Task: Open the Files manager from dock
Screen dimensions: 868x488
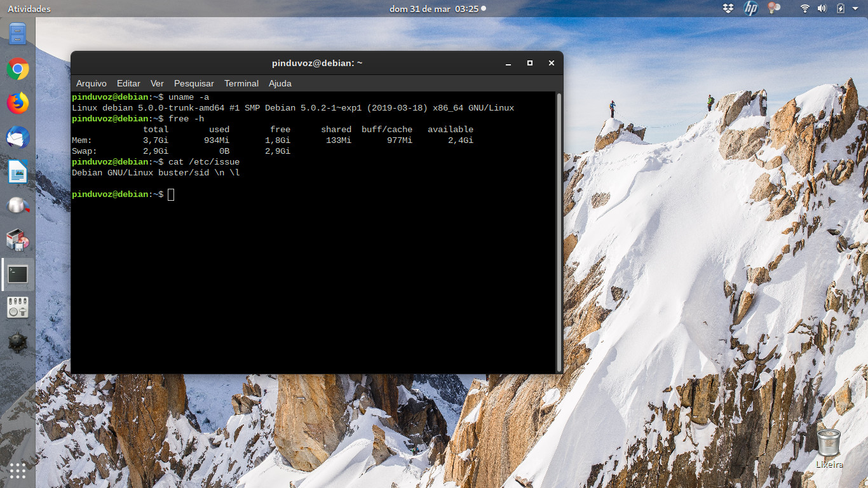Action: 18,33
